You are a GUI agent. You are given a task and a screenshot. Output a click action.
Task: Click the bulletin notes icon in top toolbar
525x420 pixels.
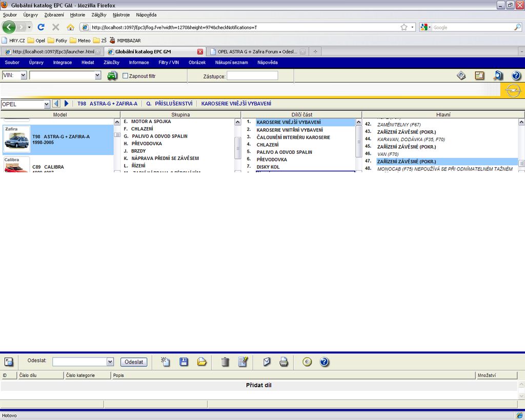(x=461, y=76)
